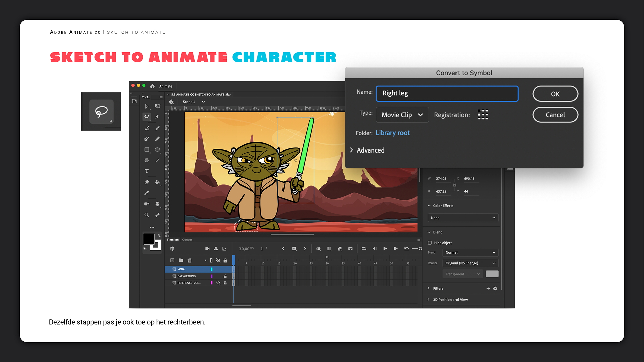Choose the Bone tool

157,215
